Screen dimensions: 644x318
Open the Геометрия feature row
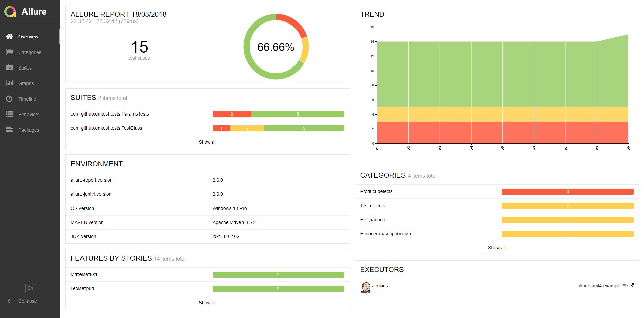(207, 289)
